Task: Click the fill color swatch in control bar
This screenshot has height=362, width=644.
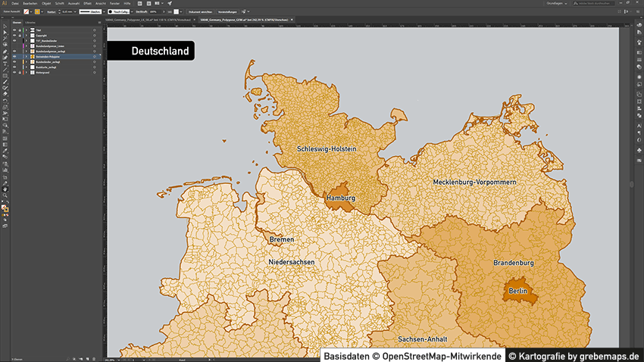Action: [x=27, y=12]
